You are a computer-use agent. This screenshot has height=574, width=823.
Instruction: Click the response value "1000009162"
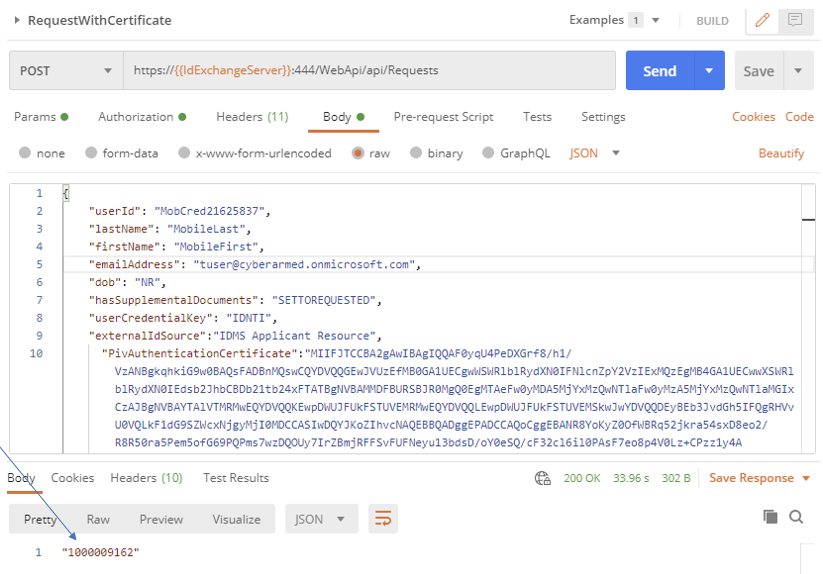click(x=101, y=552)
